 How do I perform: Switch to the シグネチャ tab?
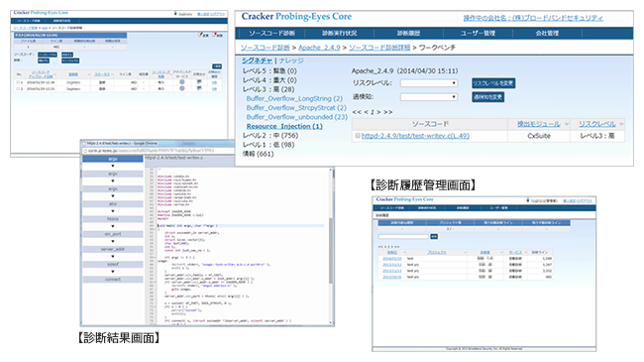click(x=257, y=60)
